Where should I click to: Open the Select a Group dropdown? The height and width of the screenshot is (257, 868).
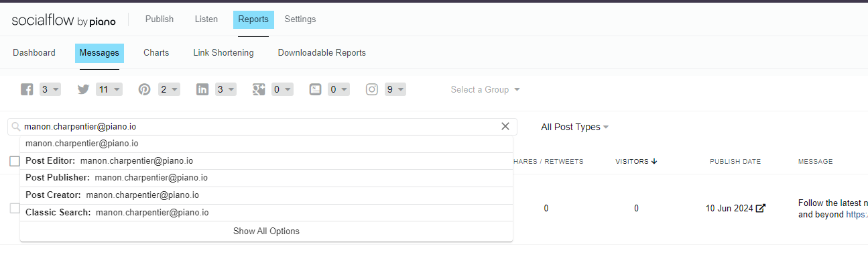[x=485, y=90]
